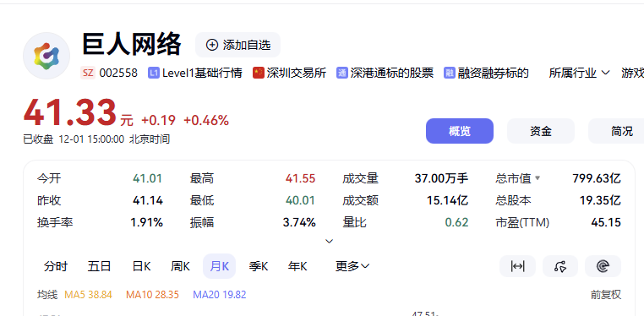Click the 市盈(TTM) value 45.15
This screenshot has height=316, width=644.
606,223
